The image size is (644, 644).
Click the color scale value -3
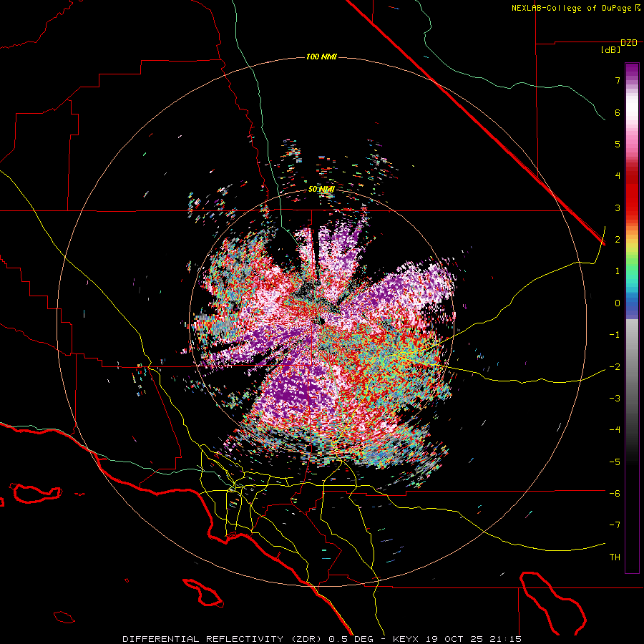tap(615, 399)
